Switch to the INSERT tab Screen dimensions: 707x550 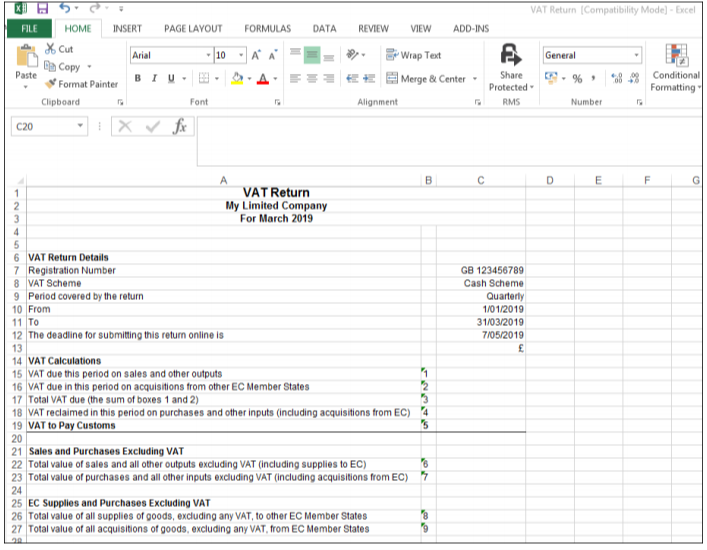(x=127, y=28)
